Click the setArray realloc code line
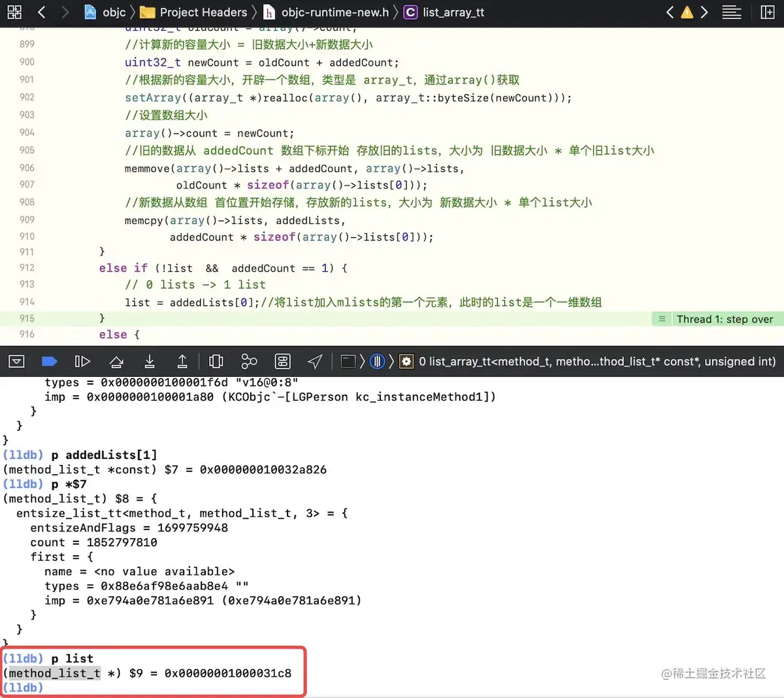Viewport: 784px width, 698px height. pyautogui.click(x=348, y=98)
